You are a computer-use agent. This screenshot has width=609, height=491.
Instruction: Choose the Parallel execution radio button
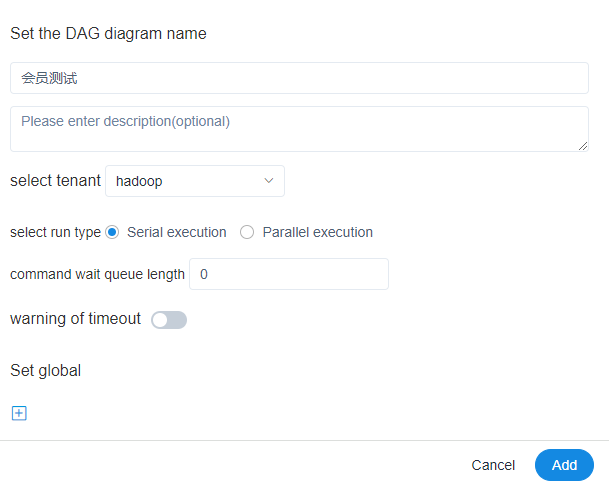coord(247,232)
